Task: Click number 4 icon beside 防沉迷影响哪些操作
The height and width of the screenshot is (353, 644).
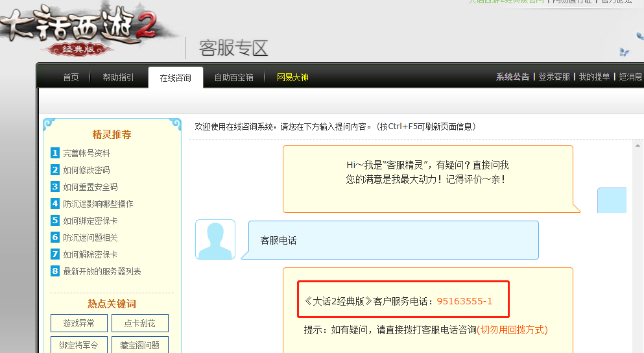Action: (55, 204)
